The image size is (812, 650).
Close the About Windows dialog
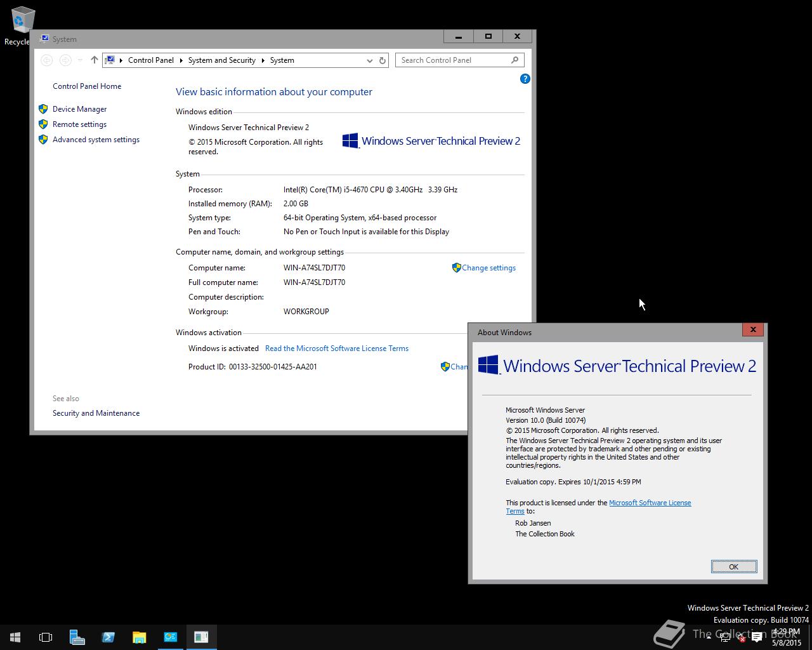tap(753, 329)
